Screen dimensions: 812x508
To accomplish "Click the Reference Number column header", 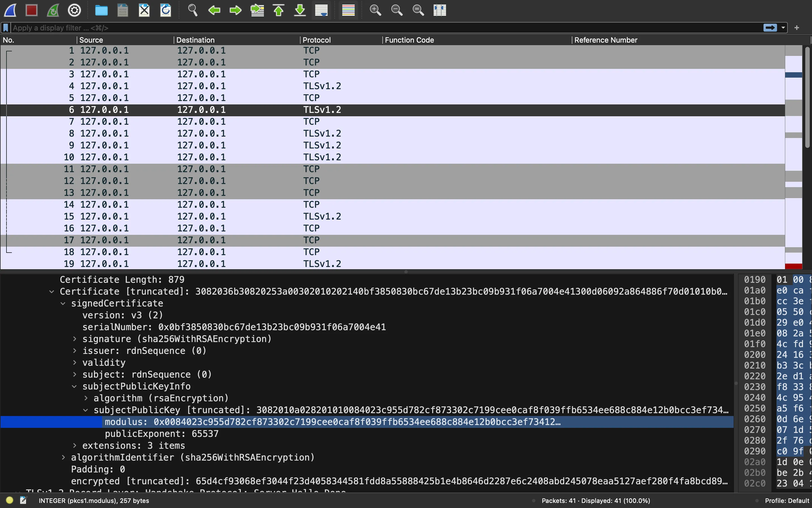I will coord(691,40).
